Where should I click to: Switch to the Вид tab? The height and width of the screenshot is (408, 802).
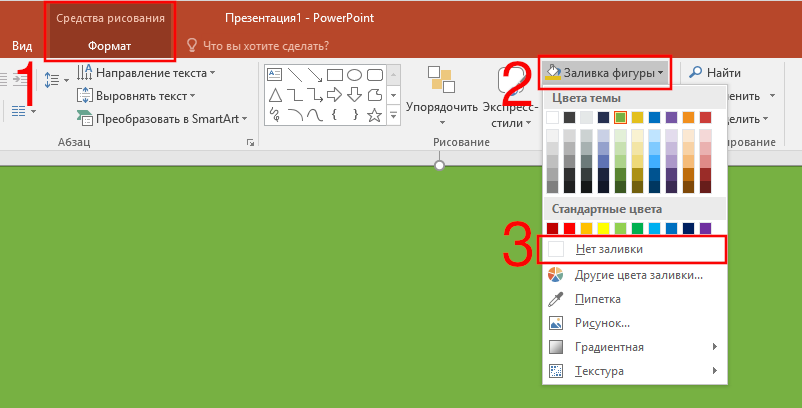click(x=22, y=46)
